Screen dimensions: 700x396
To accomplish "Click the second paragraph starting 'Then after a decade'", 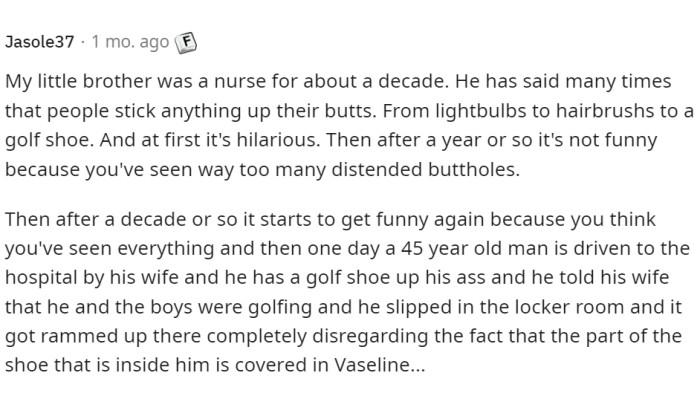I will pyautogui.click(x=348, y=292).
